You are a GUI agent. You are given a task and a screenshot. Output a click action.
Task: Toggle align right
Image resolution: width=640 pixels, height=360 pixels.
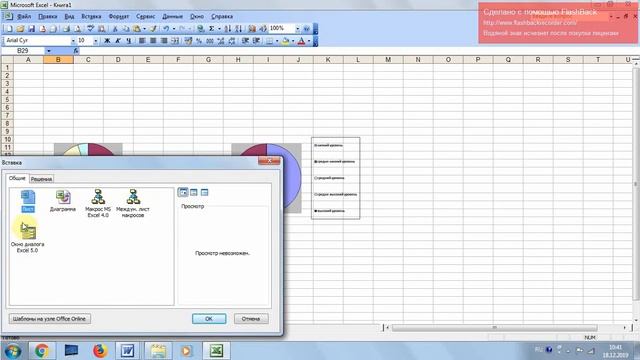pyautogui.click(x=164, y=41)
